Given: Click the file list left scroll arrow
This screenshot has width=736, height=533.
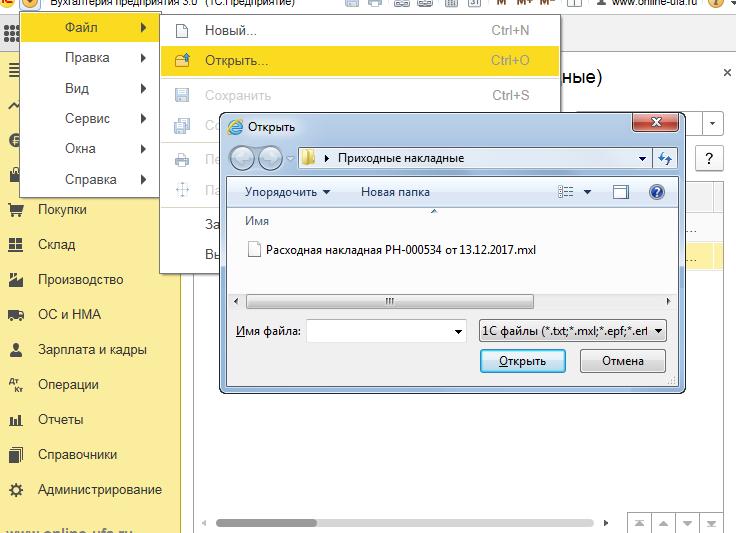Looking at the screenshot, I should coord(236,301).
